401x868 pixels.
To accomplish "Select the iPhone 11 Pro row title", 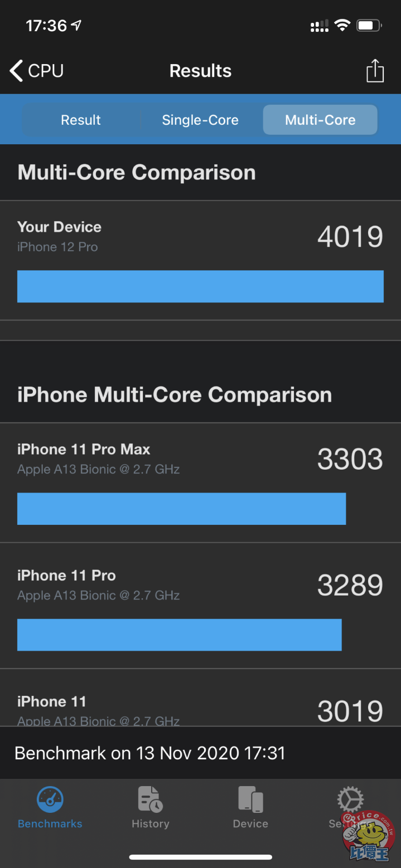I will [x=66, y=576].
